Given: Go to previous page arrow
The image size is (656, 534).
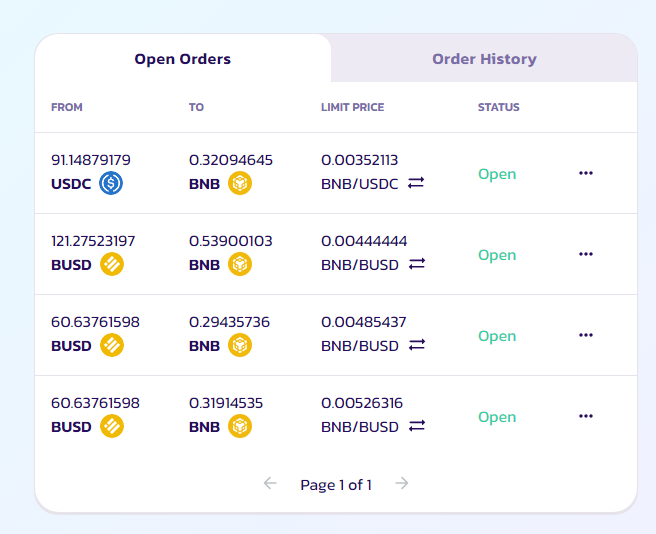Looking at the screenshot, I should pos(270,483).
